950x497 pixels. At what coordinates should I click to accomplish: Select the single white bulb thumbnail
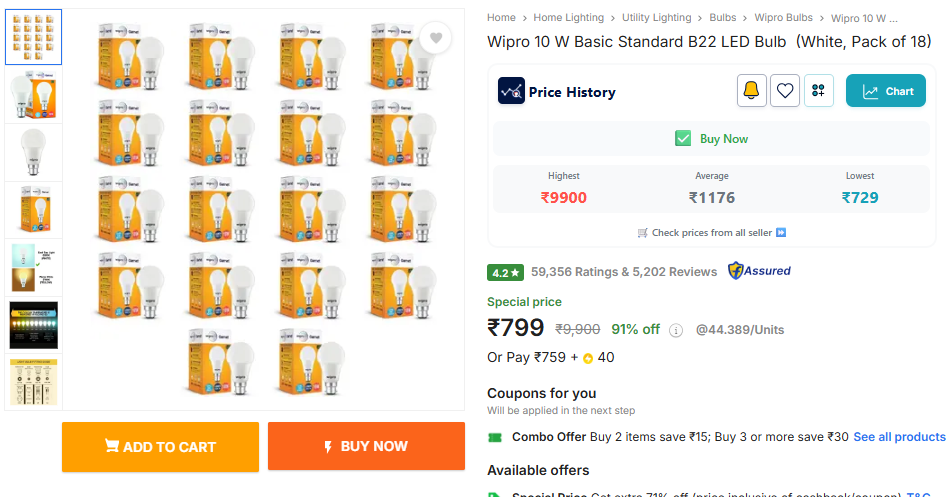(x=33, y=152)
